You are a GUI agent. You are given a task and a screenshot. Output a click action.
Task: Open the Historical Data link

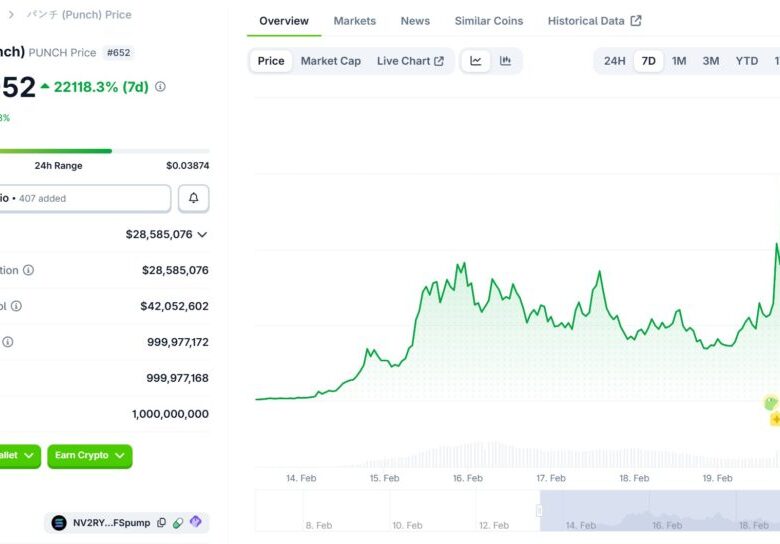tap(594, 21)
